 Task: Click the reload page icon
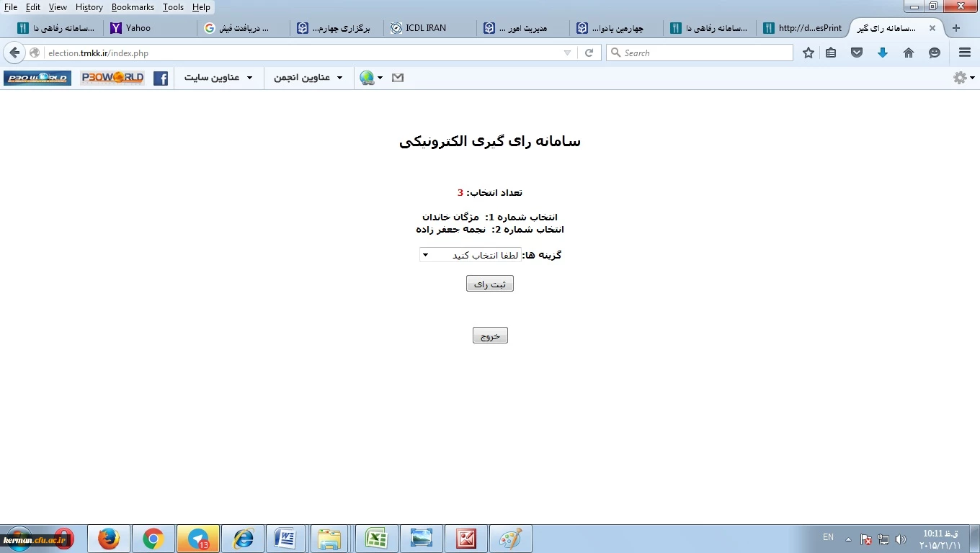pyautogui.click(x=589, y=53)
